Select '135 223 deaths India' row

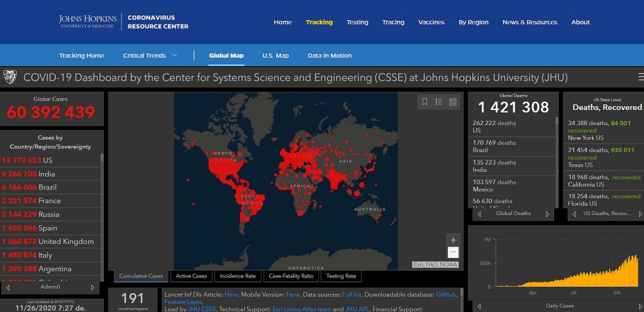(512, 166)
